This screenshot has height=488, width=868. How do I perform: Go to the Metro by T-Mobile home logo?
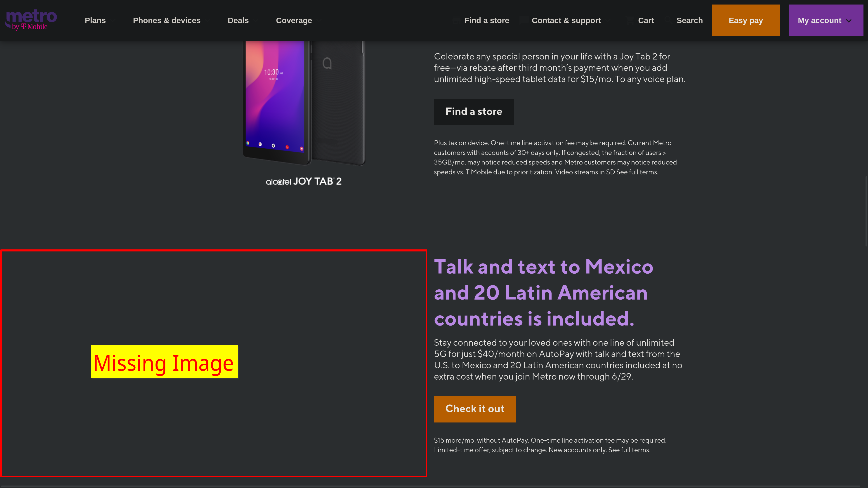(31, 20)
